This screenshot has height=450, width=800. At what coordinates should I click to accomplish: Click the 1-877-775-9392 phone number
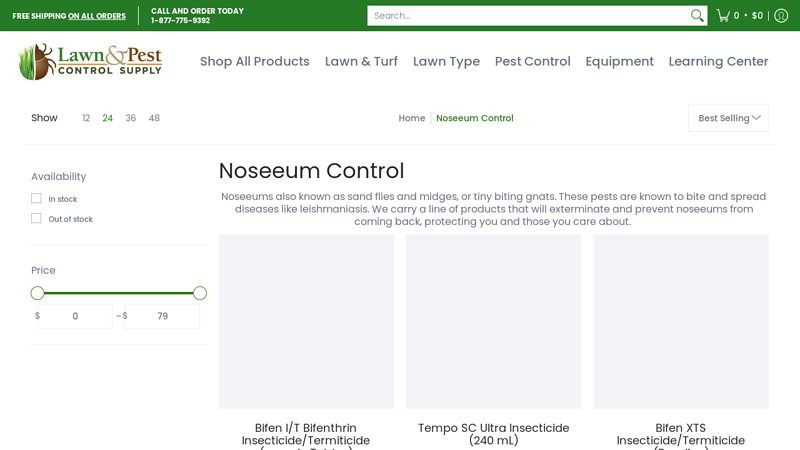180,20
